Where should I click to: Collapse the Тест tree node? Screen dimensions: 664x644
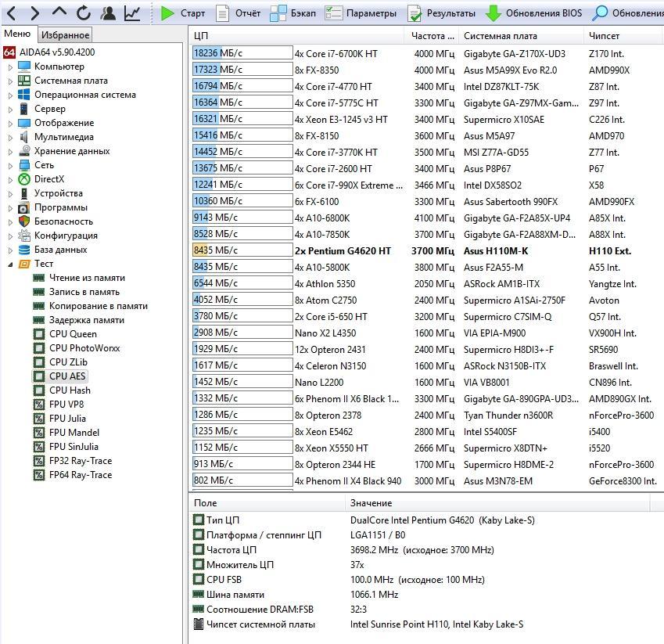[11, 264]
